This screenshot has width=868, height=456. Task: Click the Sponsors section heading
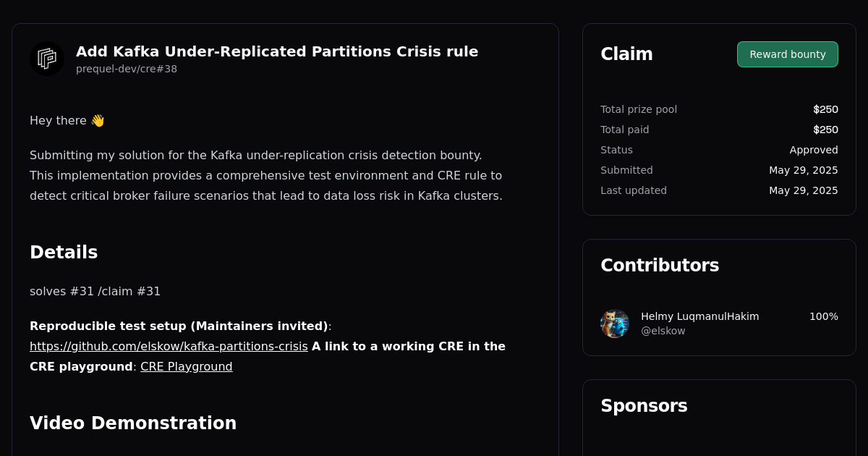[644, 406]
